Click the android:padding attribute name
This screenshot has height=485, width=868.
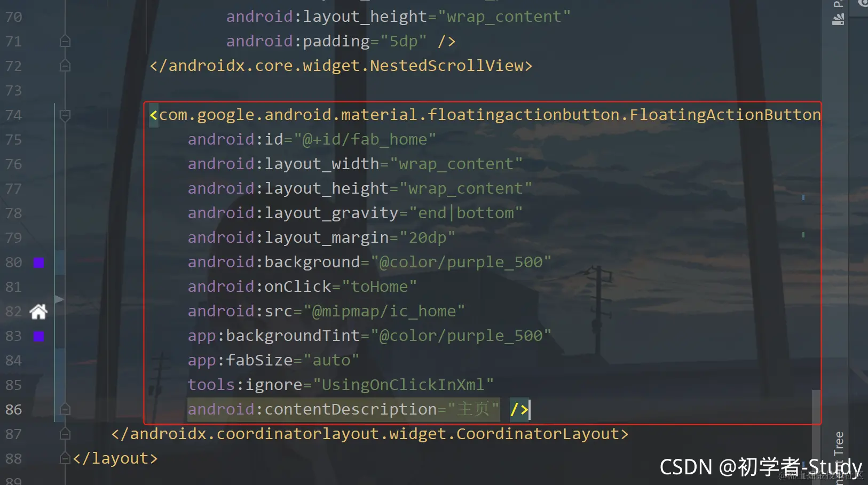click(298, 42)
